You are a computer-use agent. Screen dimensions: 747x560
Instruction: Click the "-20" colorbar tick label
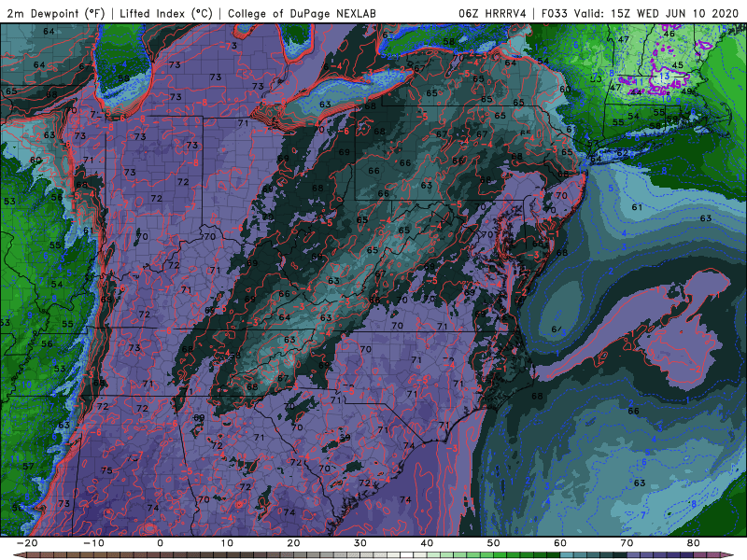(x=27, y=543)
